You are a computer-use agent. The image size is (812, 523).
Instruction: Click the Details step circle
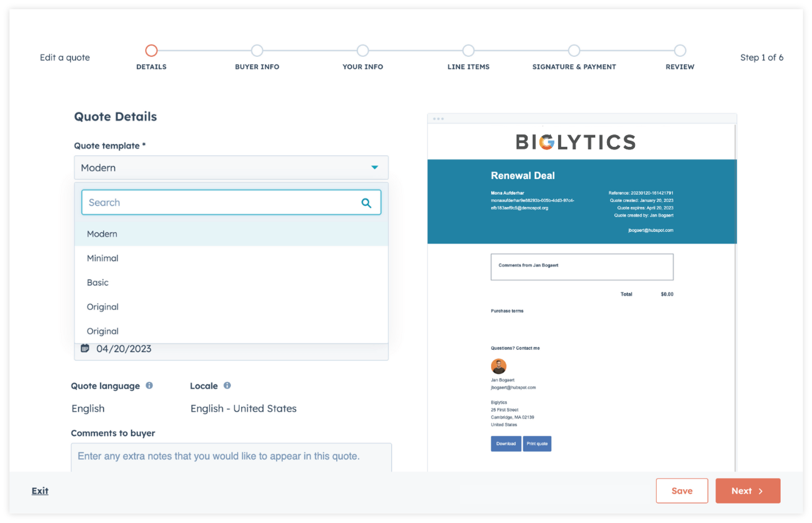click(151, 51)
